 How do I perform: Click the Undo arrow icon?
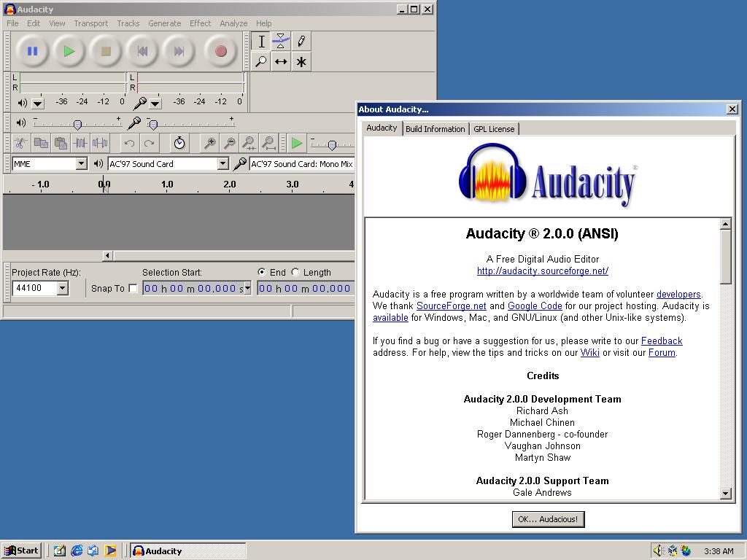pyautogui.click(x=129, y=143)
